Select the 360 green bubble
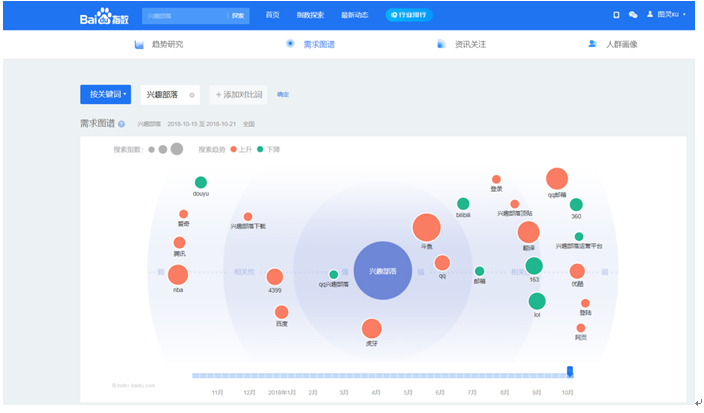 pos(576,205)
